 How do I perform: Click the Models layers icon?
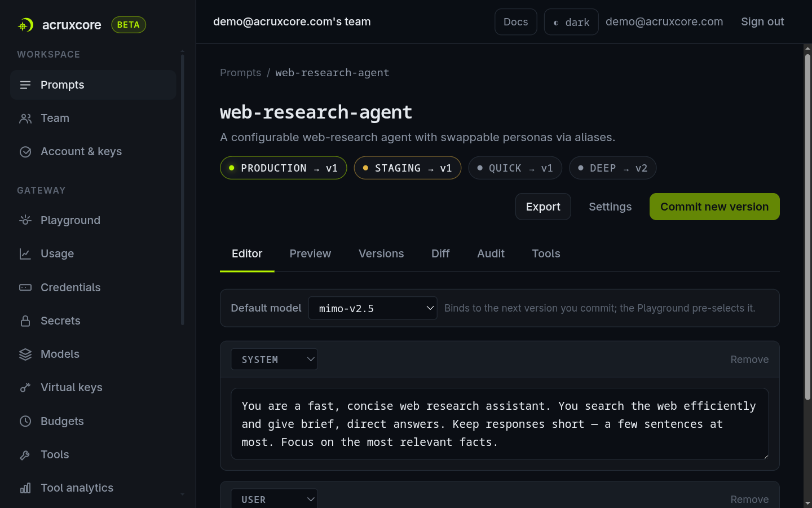coord(25,354)
